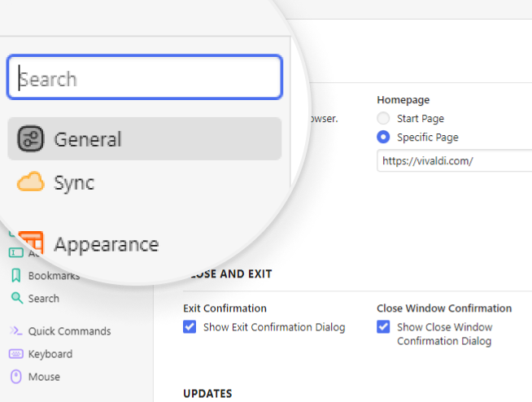Click the UPDATES section heading
532x402 pixels.
pyautogui.click(x=207, y=394)
